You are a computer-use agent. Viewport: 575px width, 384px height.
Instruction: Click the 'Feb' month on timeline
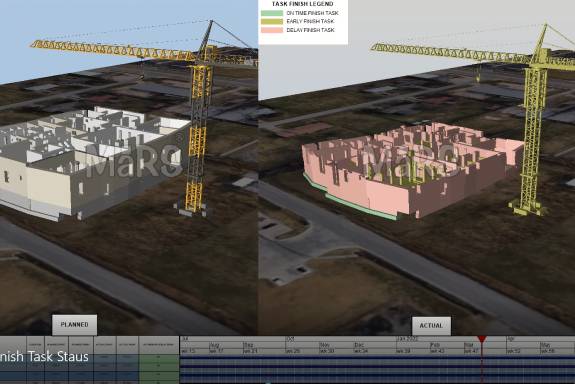click(435, 345)
